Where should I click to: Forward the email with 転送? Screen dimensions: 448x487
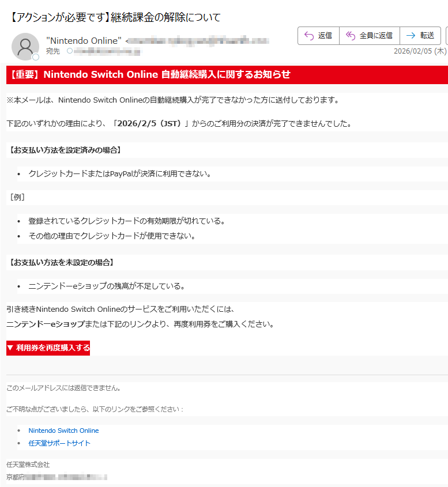[x=420, y=36]
